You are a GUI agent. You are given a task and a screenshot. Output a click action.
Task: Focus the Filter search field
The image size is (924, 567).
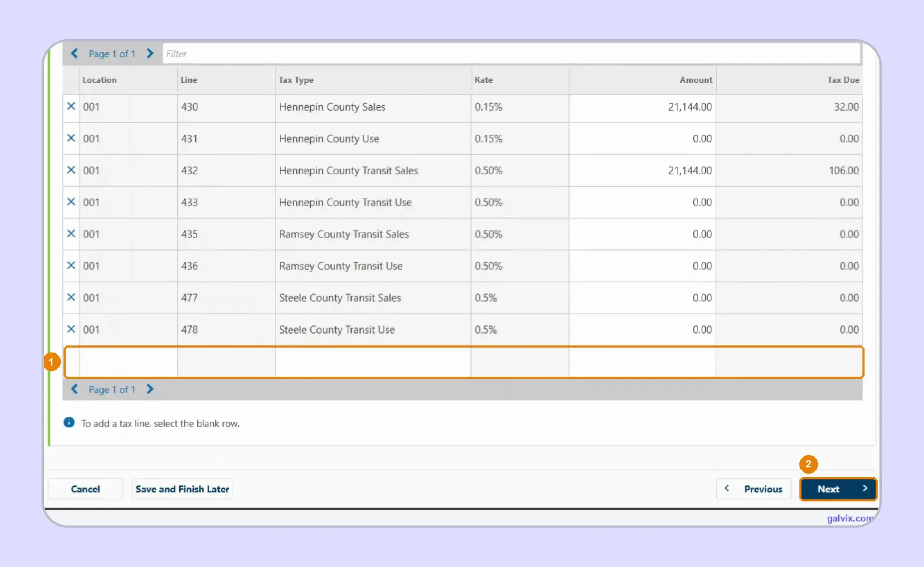click(511, 54)
